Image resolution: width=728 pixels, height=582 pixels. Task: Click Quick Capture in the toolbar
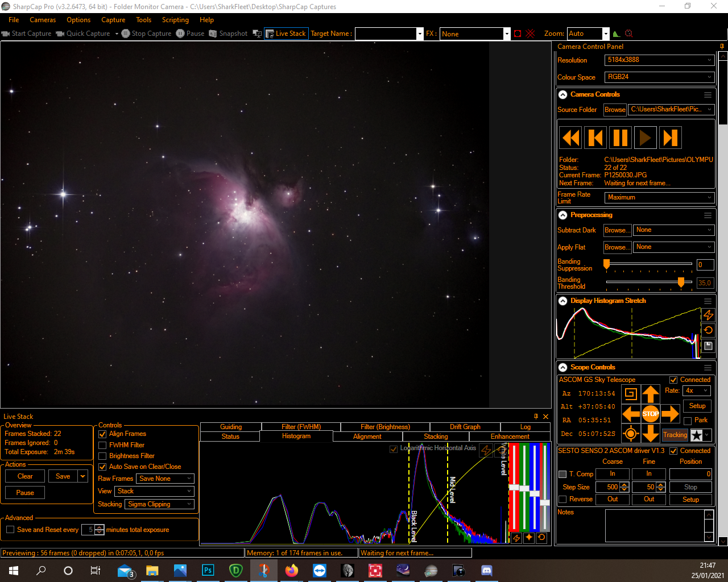point(83,34)
